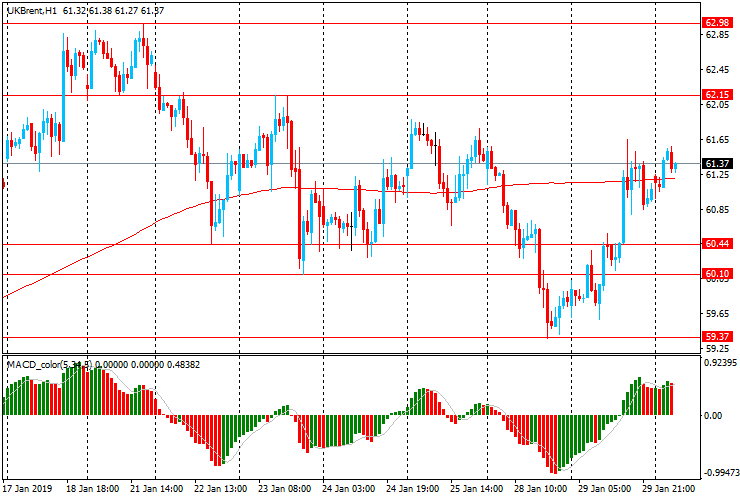
Task: Click the MACD -0.99473 scale value
Action: pyautogui.click(x=718, y=472)
